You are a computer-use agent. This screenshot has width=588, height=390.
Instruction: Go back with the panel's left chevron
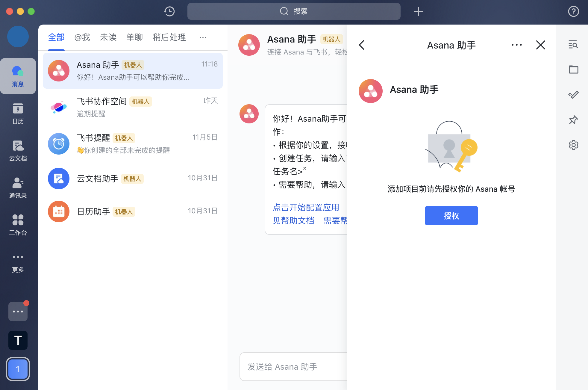point(362,45)
